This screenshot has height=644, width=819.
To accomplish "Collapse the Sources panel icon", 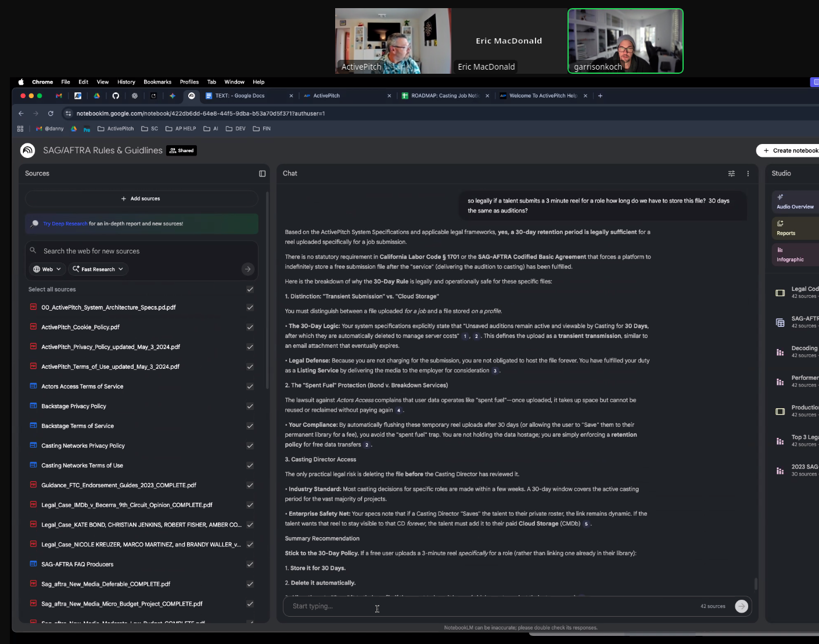I will tap(262, 174).
